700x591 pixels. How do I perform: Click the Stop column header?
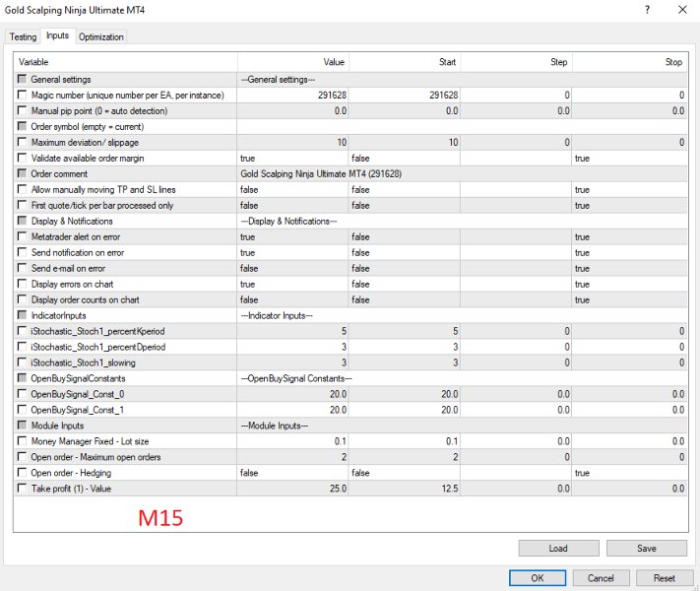[630, 62]
